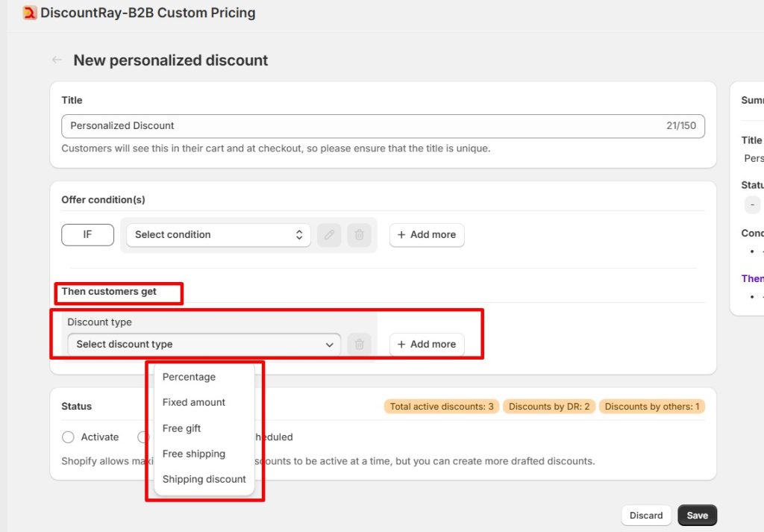Select Shipping discount from the list
764x532 pixels.
(x=204, y=479)
